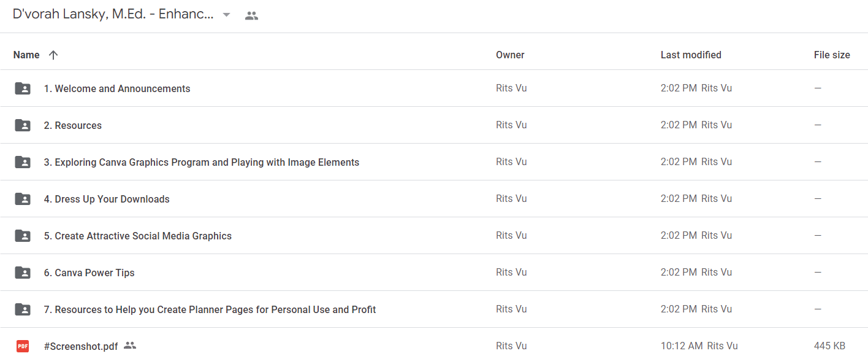Sort by the Last modified column header
Viewport: 868px width, 364px height.
(x=691, y=55)
